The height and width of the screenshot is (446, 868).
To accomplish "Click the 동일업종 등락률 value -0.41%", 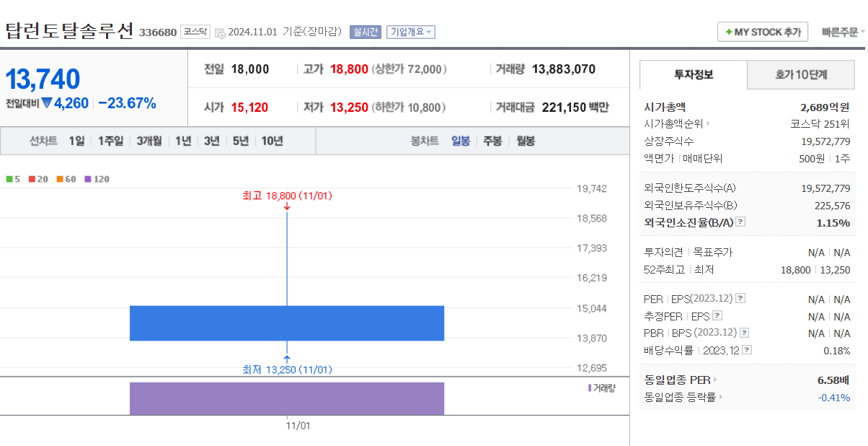I will point(834,397).
